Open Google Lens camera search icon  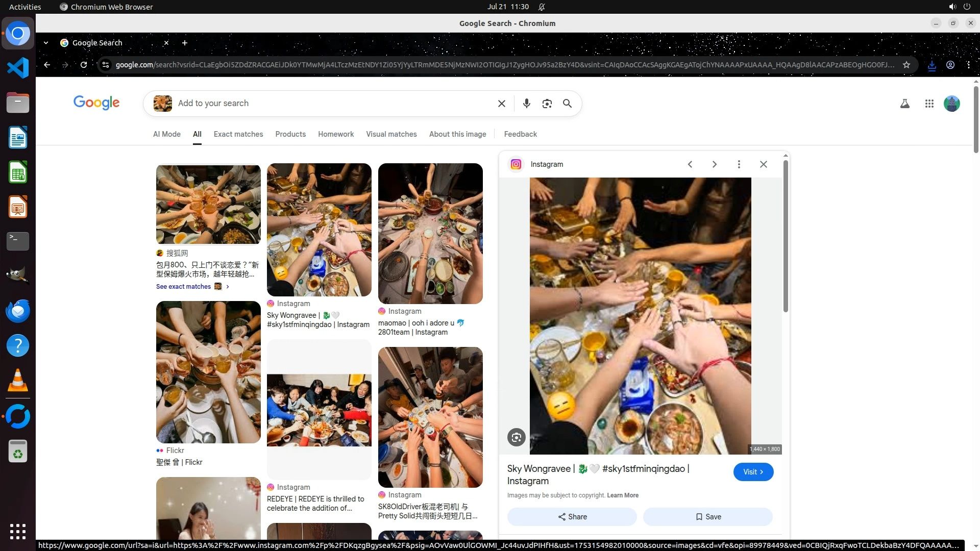(x=547, y=104)
